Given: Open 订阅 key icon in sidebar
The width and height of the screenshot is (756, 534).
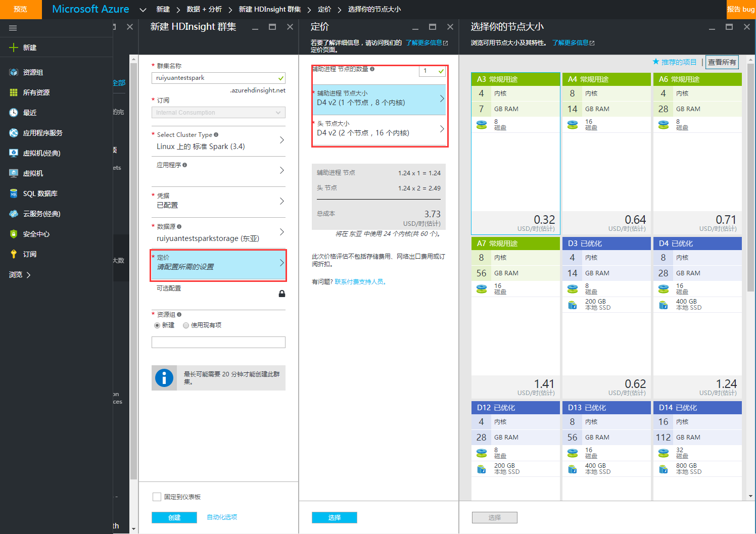Looking at the screenshot, I should click(14, 254).
